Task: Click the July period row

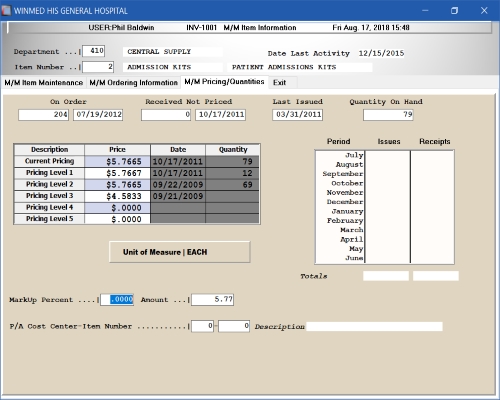Action: coord(384,155)
